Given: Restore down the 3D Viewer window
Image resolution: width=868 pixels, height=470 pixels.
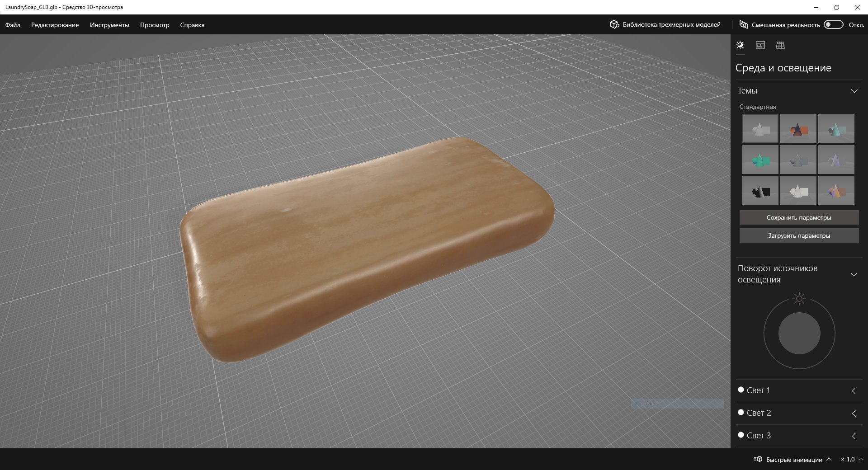Looking at the screenshot, I should (x=837, y=7).
